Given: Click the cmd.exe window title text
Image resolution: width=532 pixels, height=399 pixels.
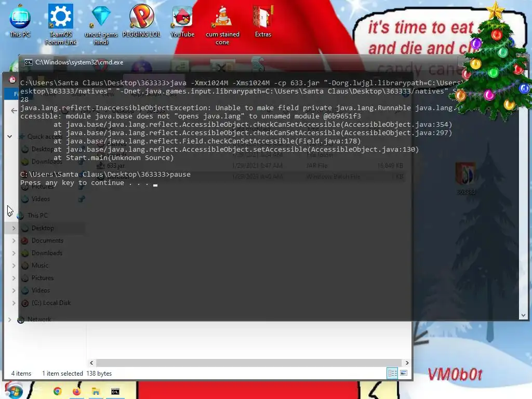Looking at the screenshot, I should click(79, 62).
